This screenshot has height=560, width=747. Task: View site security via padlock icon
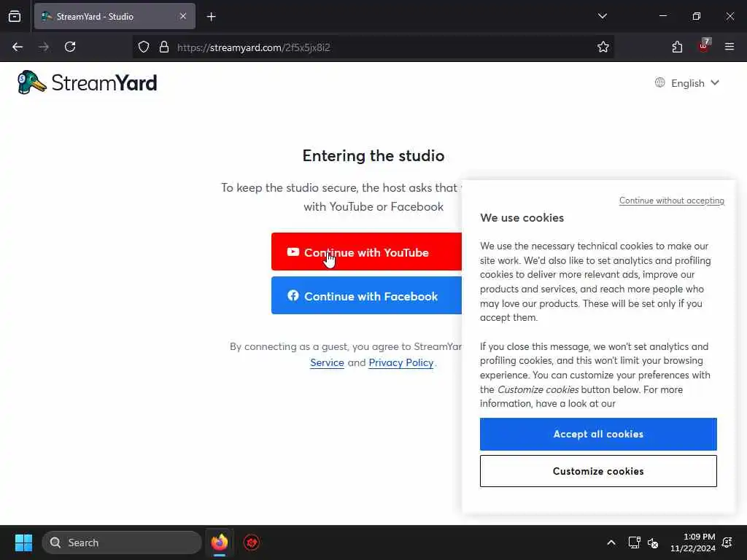tap(164, 47)
